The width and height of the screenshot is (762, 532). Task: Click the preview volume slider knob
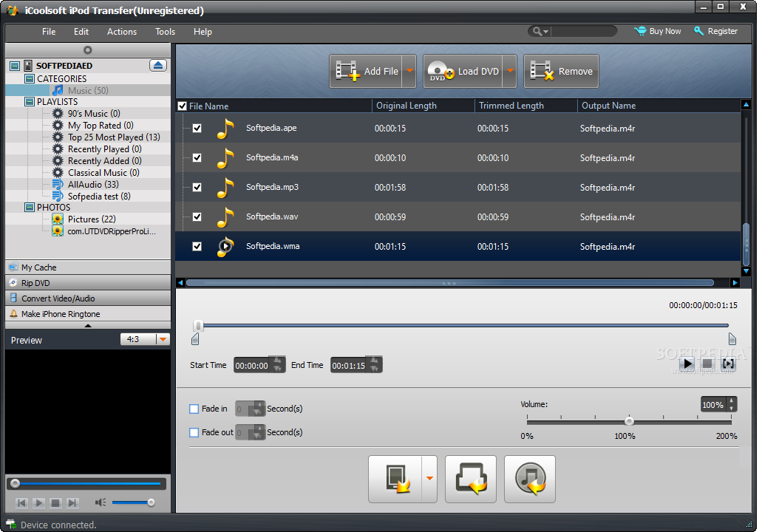click(x=151, y=502)
